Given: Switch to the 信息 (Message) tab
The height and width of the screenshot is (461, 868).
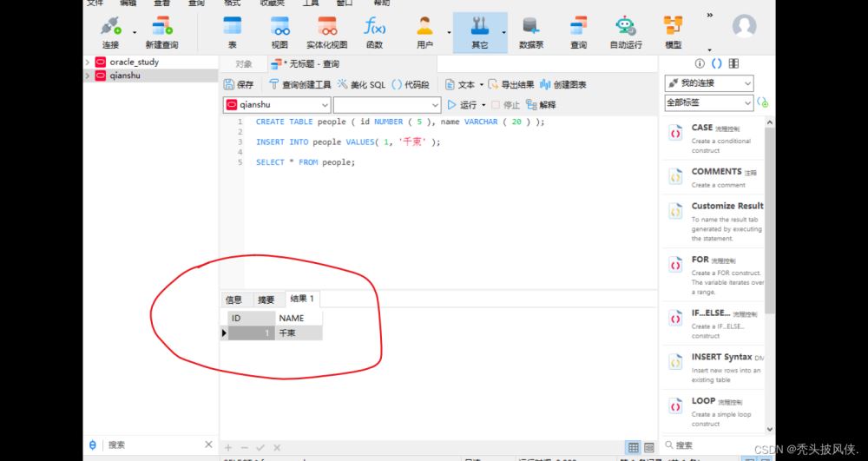Looking at the screenshot, I should pos(233,300).
